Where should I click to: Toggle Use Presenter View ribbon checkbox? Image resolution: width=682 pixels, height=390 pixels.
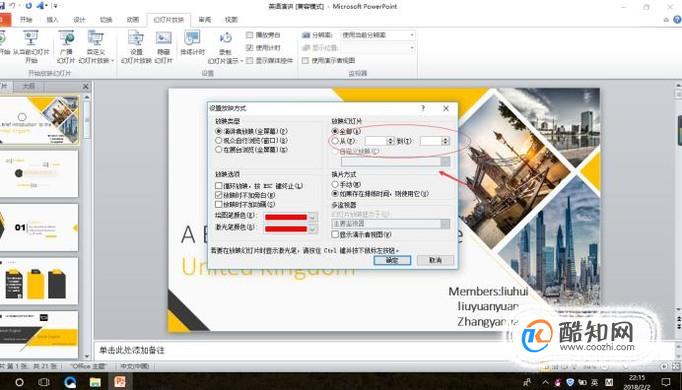pyautogui.click(x=305, y=60)
